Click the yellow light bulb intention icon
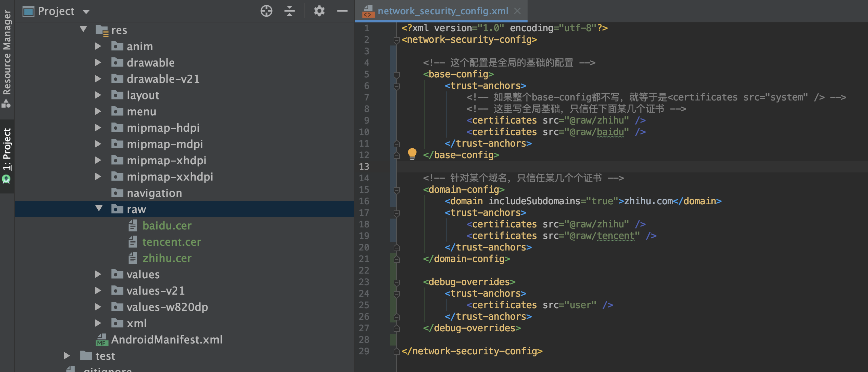 coord(412,154)
